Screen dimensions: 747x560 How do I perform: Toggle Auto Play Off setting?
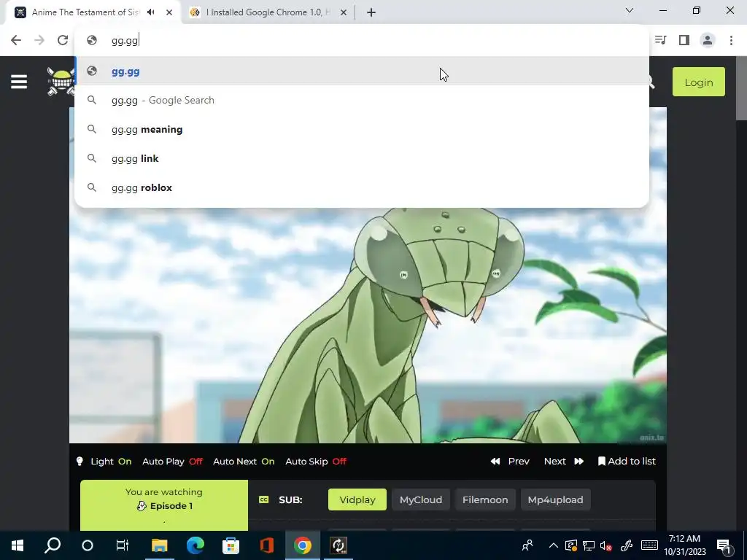coord(172,461)
